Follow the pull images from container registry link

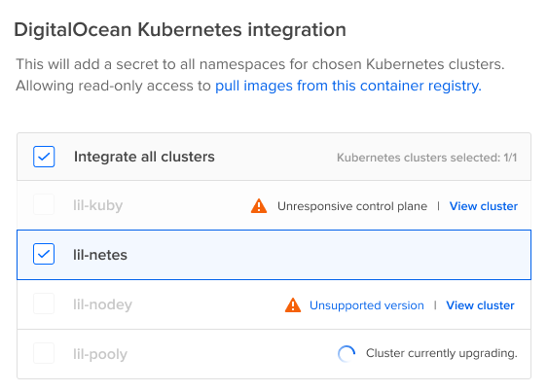pos(348,86)
